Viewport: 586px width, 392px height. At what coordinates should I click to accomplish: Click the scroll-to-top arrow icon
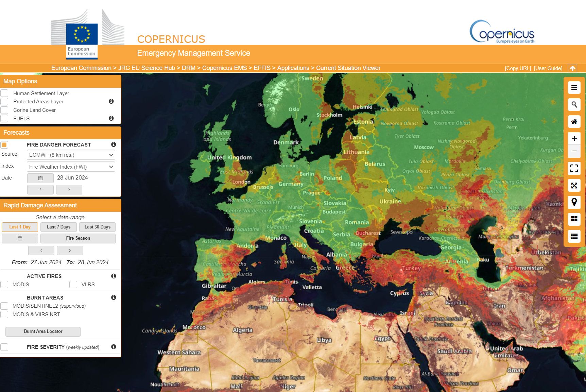(573, 68)
